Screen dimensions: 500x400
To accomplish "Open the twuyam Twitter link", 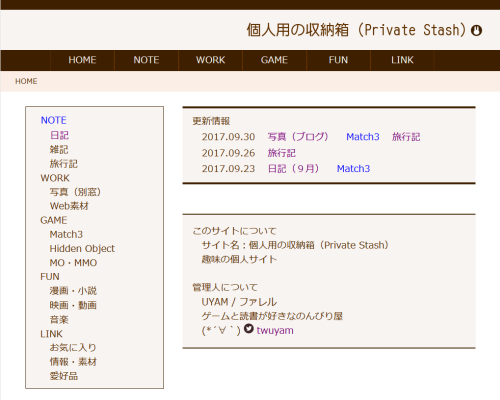I will [275, 330].
